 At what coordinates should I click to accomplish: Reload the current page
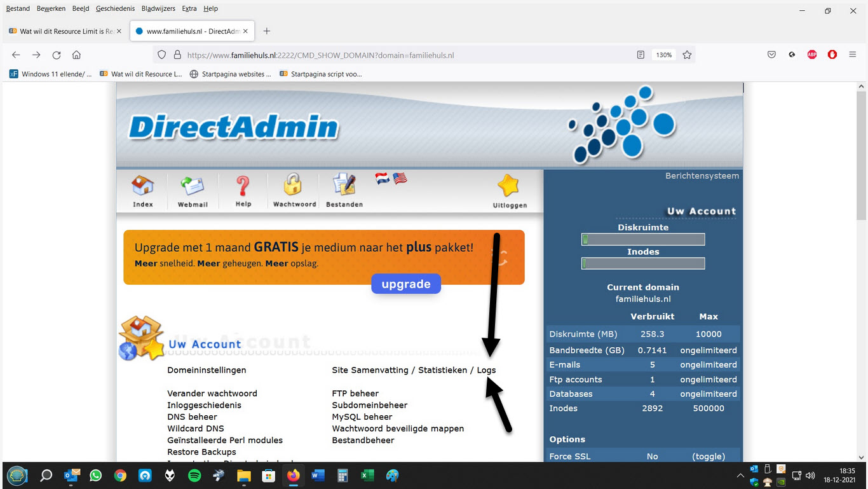tap(57, 55)
